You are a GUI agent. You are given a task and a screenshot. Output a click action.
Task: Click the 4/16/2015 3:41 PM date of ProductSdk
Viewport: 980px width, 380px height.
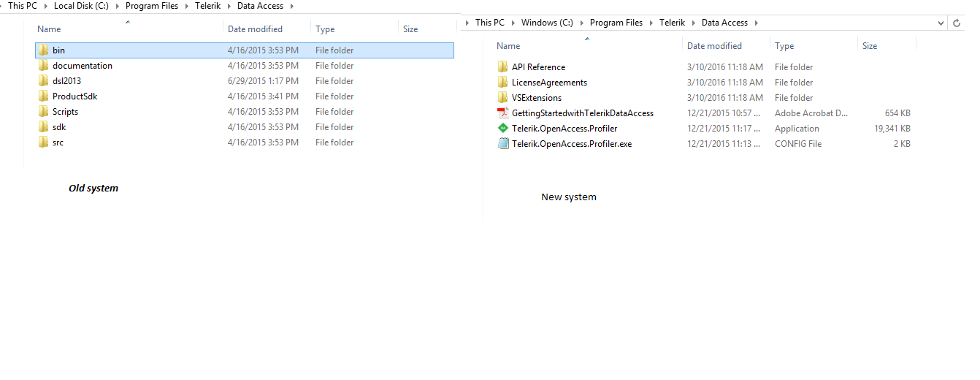263,96
